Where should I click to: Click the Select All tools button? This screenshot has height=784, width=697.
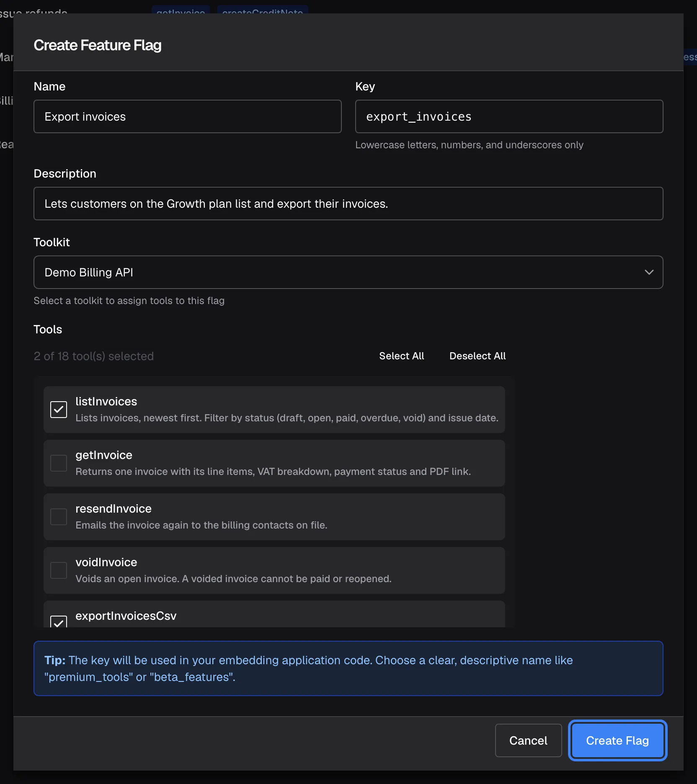pyautogui.click(x=402, y=356)
